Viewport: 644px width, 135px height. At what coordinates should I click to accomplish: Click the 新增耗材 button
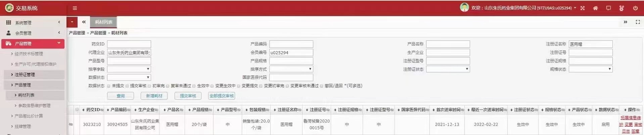[x=154, y=96]
